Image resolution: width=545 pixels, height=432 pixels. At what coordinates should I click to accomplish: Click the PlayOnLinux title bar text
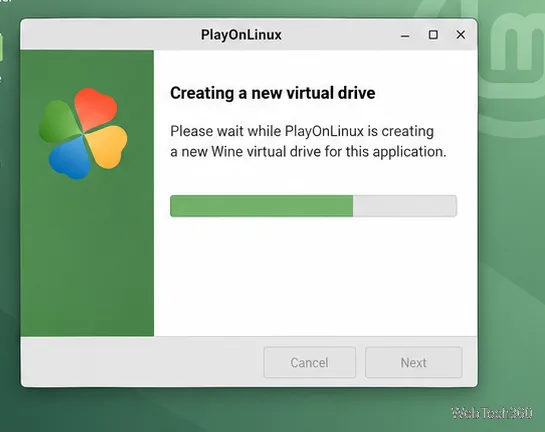[x=241, y=35]
